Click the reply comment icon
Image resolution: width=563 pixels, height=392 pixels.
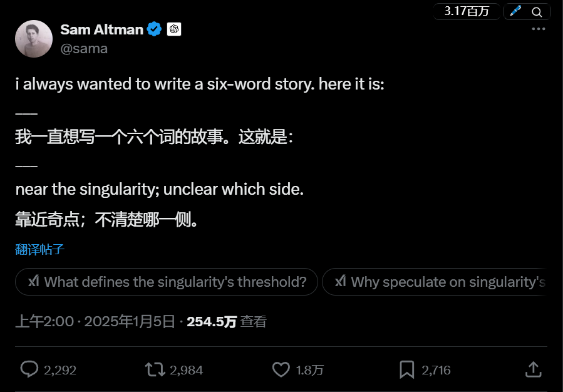29,369
